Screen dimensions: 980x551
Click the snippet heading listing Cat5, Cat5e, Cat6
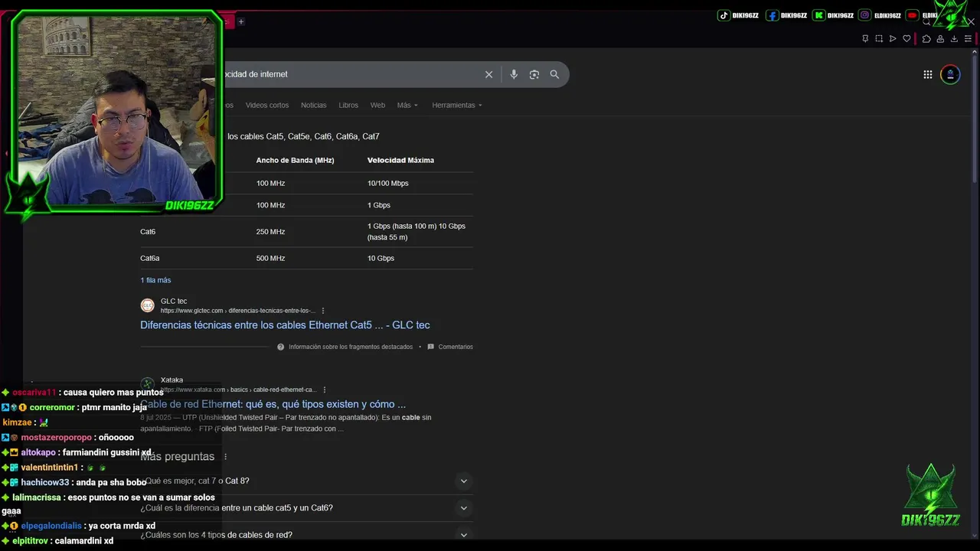pos(303,136)
